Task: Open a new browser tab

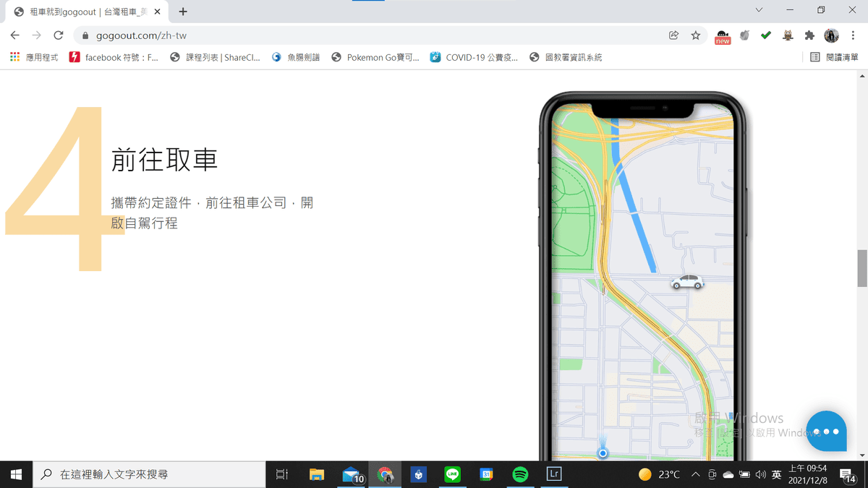Action: tap(183, 12)
